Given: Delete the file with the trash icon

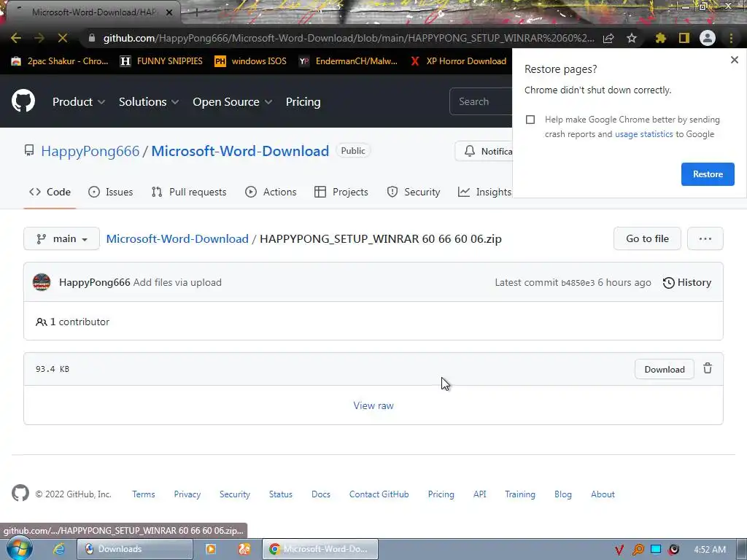Looking at the screenshot, I should (x=708, y=368).
